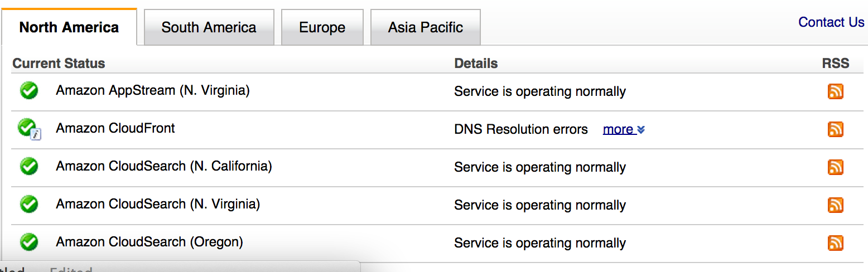
Task: Click 'Amazon CloudFront' service name
Action: [x=115, y=128]
